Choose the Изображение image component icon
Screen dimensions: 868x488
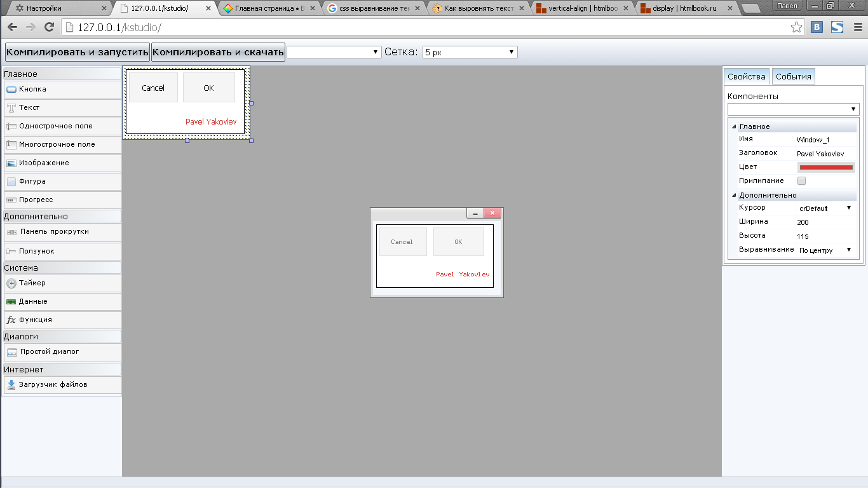(11, 163)
